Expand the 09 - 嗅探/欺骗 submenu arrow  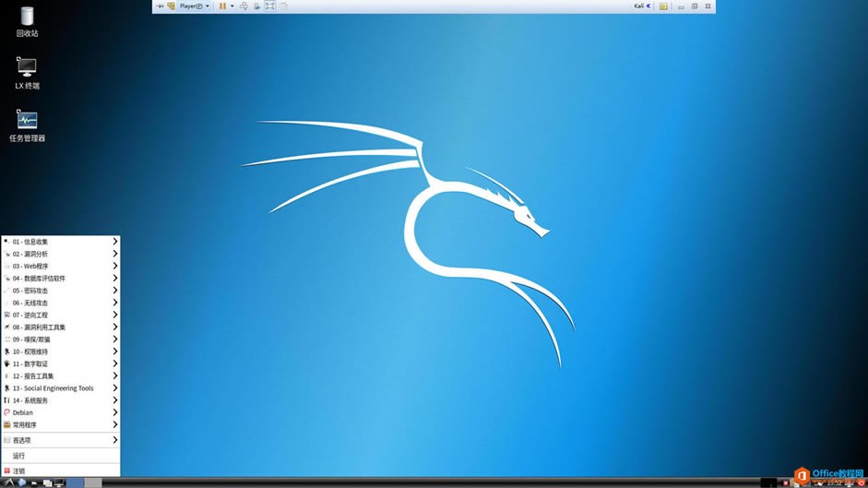[x=115, y=339]
